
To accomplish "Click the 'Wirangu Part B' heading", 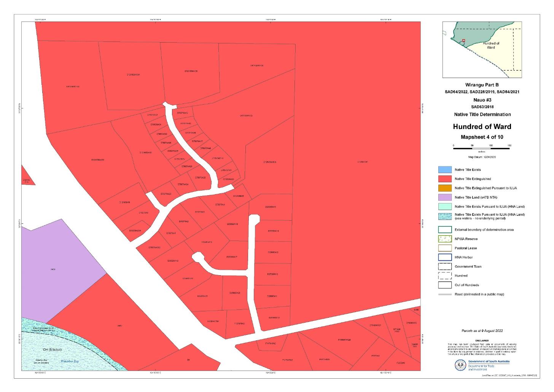I will pos(482,85).
